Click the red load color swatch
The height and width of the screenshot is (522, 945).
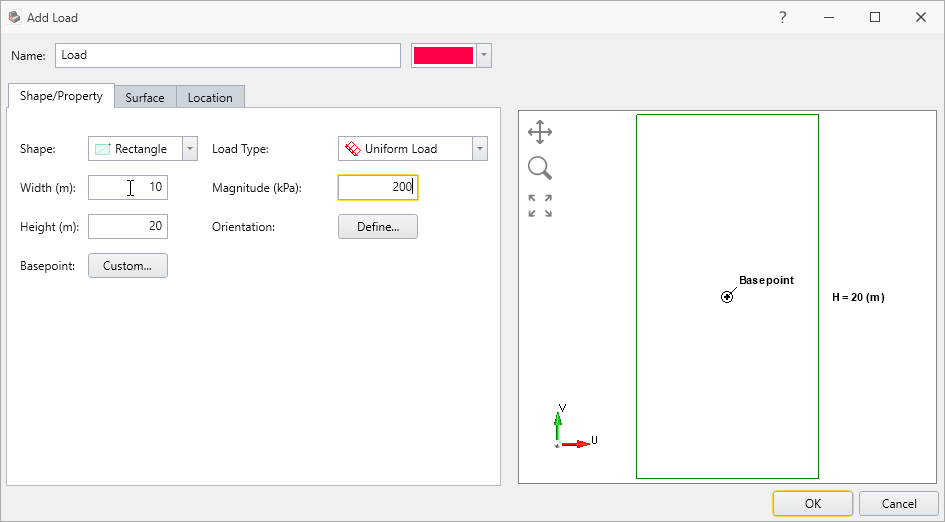444,55
